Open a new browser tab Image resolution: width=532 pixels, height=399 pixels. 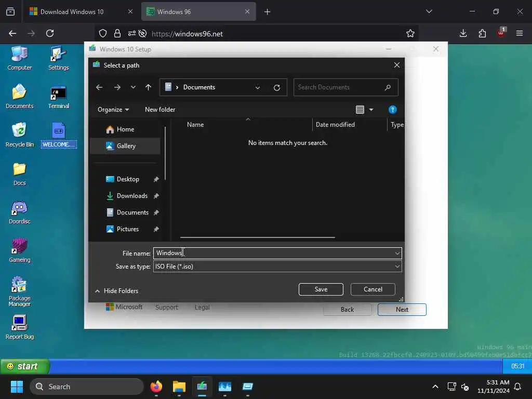point(268,12)
